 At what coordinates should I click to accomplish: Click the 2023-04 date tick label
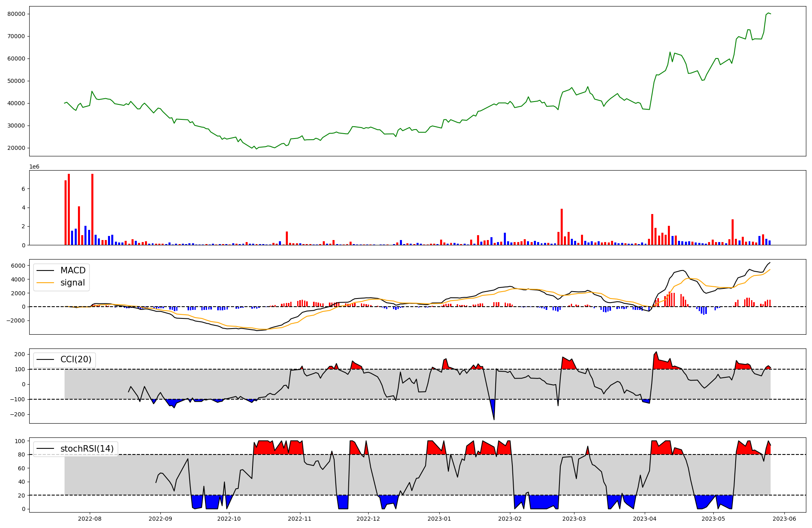pos(645,518)
